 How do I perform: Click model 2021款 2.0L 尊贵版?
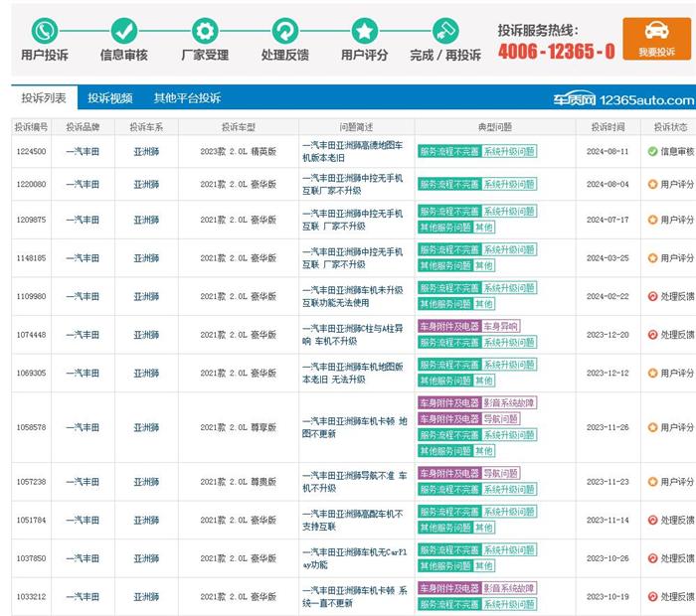[x=239, y=482]
